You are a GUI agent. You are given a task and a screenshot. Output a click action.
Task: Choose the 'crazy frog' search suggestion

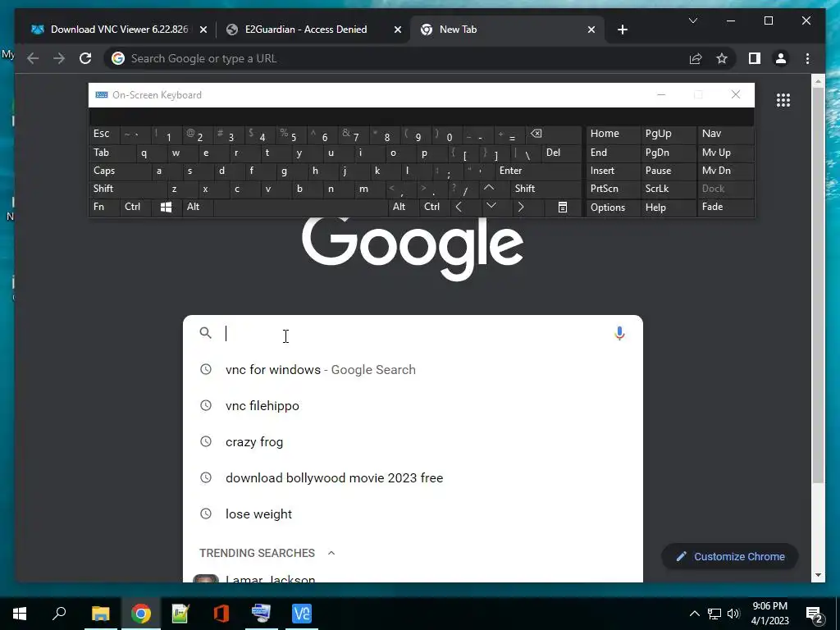click(x=413, y=442)
